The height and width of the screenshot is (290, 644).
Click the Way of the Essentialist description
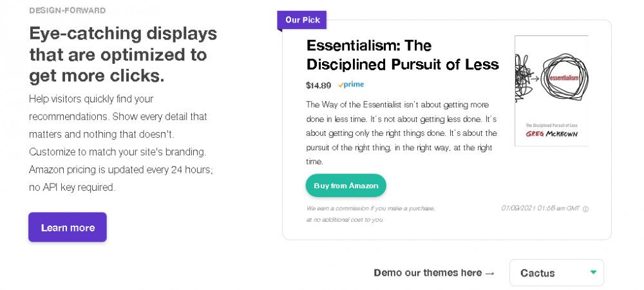point(401,133)
